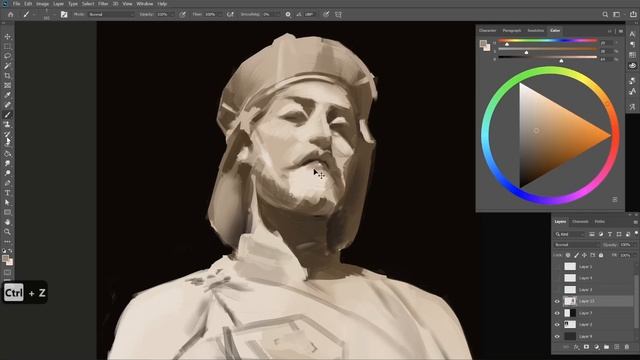Select the Pen tool
The height and width of the screenshot is (360, 640).
(7, 183)
